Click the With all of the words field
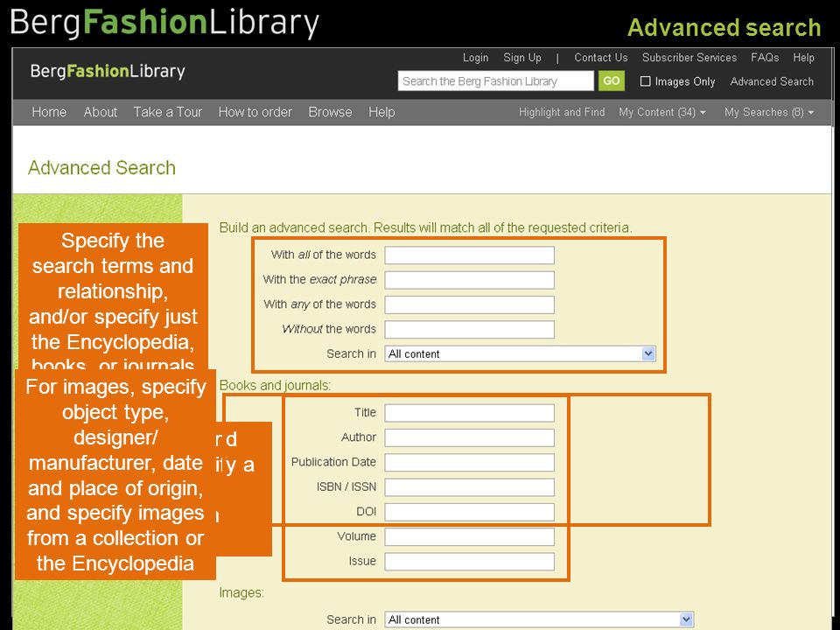Image resolution: width=840 pixels, height=630 pixels. tap(469, 255)
